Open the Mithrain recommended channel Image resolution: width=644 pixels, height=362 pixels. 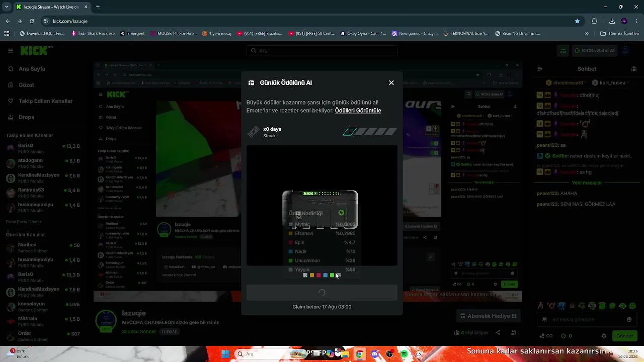point(43,321)
